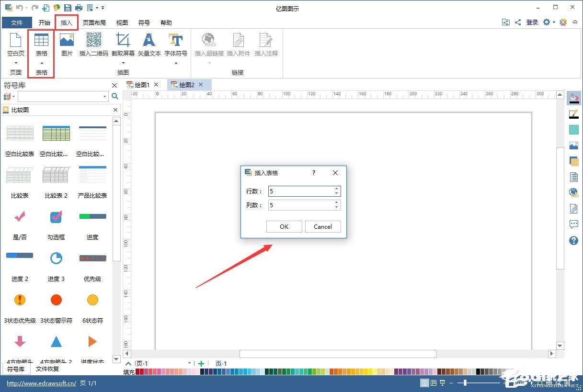This screenshot has height=392, width=583.
Task: Customize quick access toolbar dropdown arrow
Action: (103, 8)
